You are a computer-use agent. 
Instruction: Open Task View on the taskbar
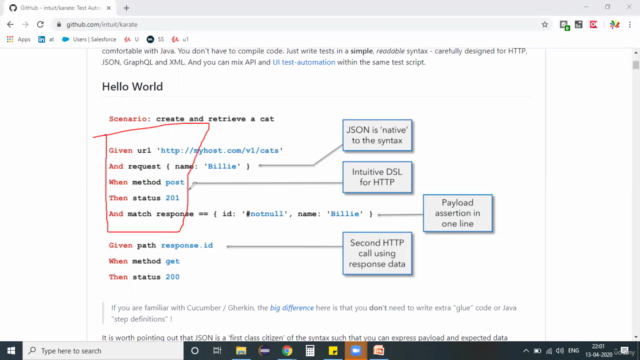pyautogui.click(x=217, y=351)
